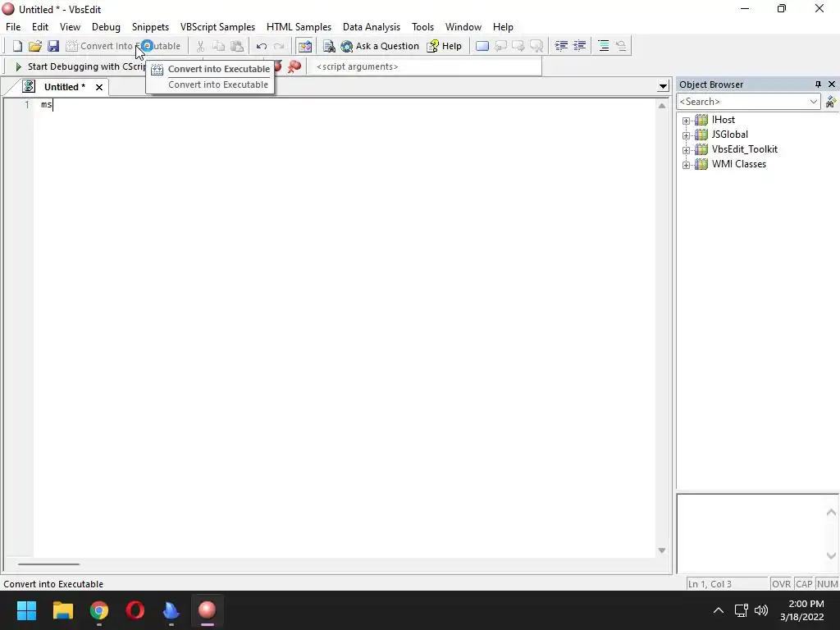Open the Debug menu
Image resolution: width=840 pixels, height=630 pixels.
[x=106, y=27]
